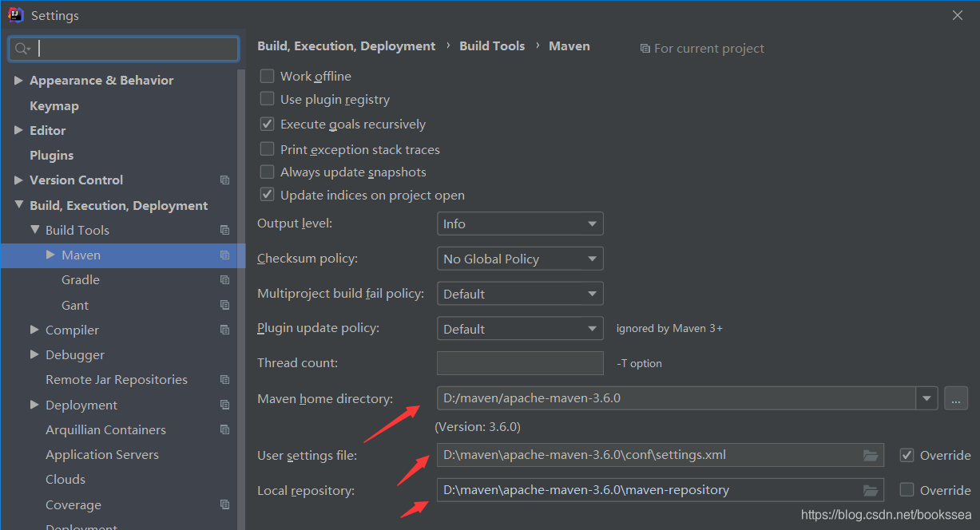Screen dimensions: 980x530
Task: Enable Use plugin registry checkbox
Action: click(x=267, y=99)
